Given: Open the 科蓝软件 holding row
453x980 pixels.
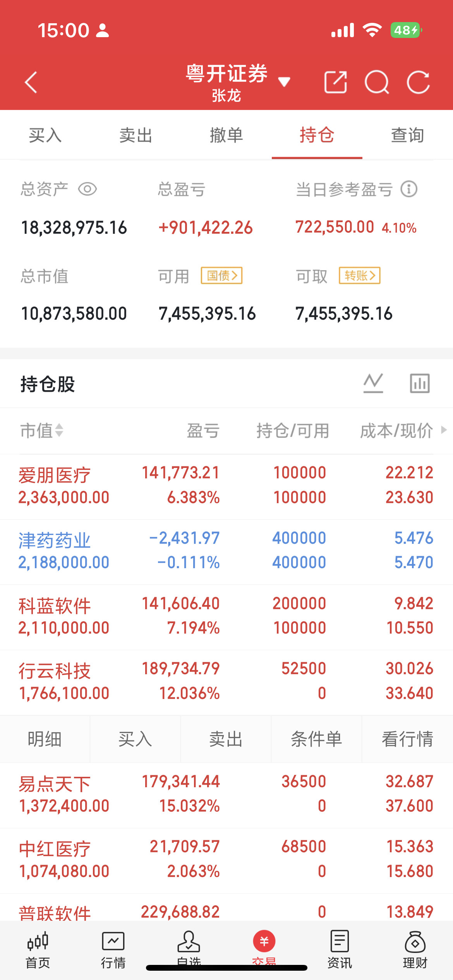Looking at the screenshot, I should [226, 617].
